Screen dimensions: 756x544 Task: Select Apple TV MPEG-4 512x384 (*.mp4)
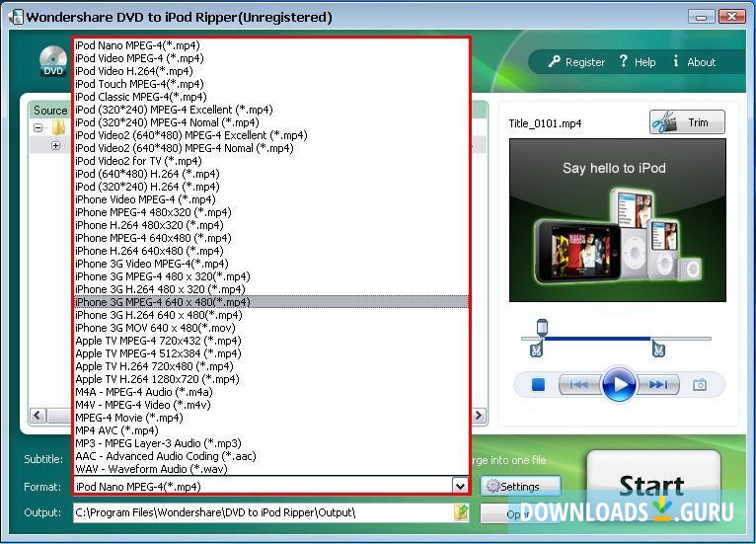[x=271, y=353]
